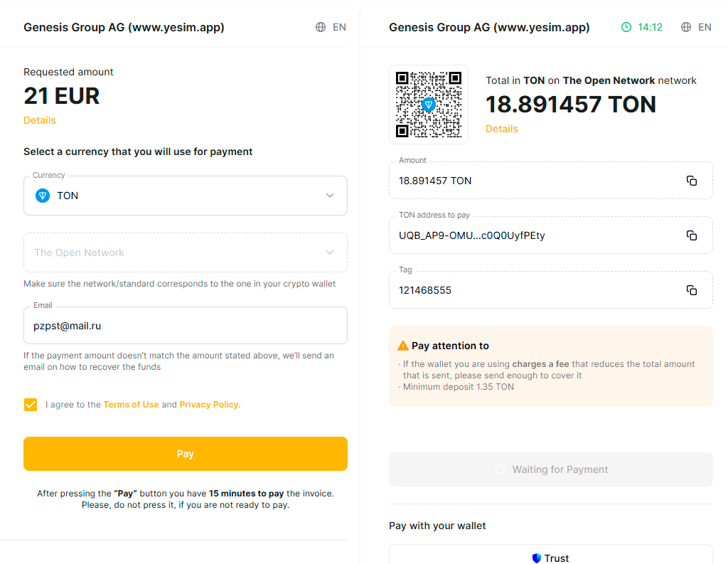Screen dimensions: 728x564
Task: Click the globe language icon on left panel
Action: [x=321, y=27]
